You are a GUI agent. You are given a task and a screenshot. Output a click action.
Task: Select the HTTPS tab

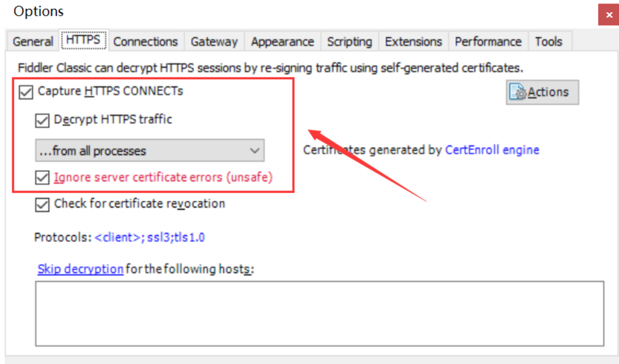point(83,40)
